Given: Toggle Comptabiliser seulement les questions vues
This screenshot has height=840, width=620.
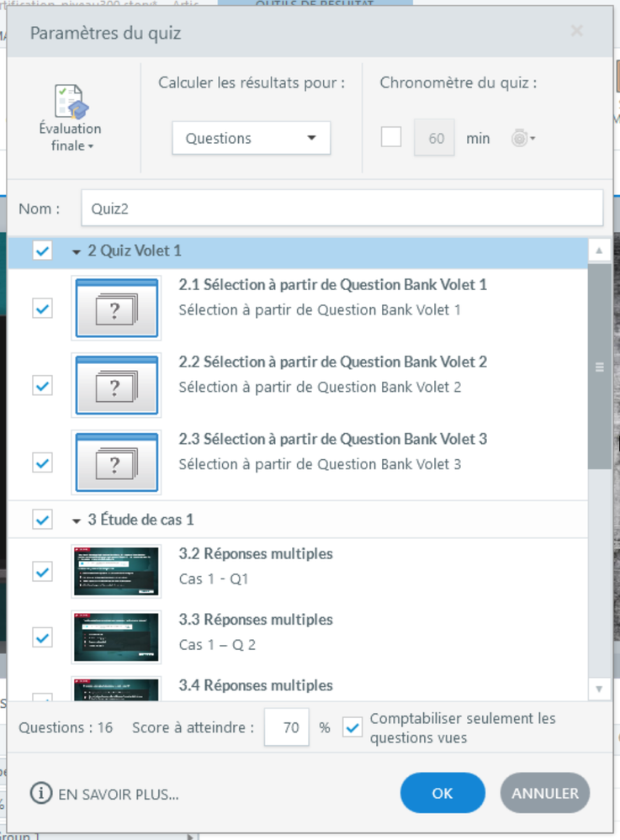Looking at the screenshot, I should [352, 727].
